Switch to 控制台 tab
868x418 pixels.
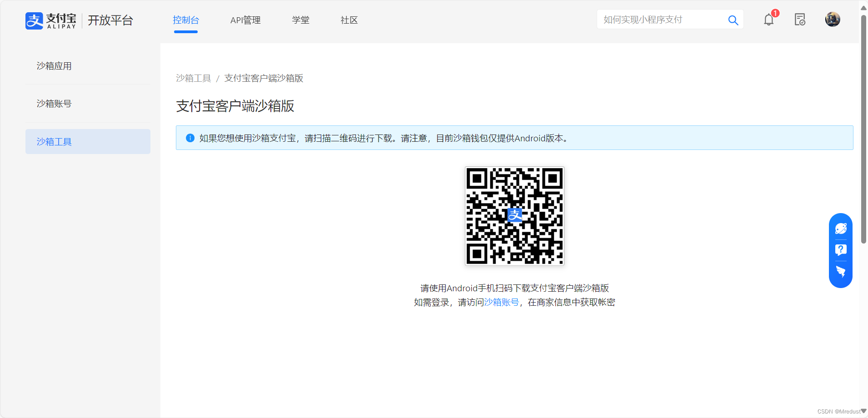pyautogui.click(x=186, y=20)
